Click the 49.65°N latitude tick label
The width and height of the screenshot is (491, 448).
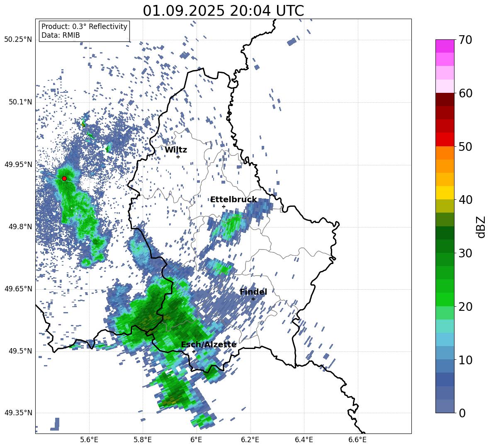pos(18,289)
